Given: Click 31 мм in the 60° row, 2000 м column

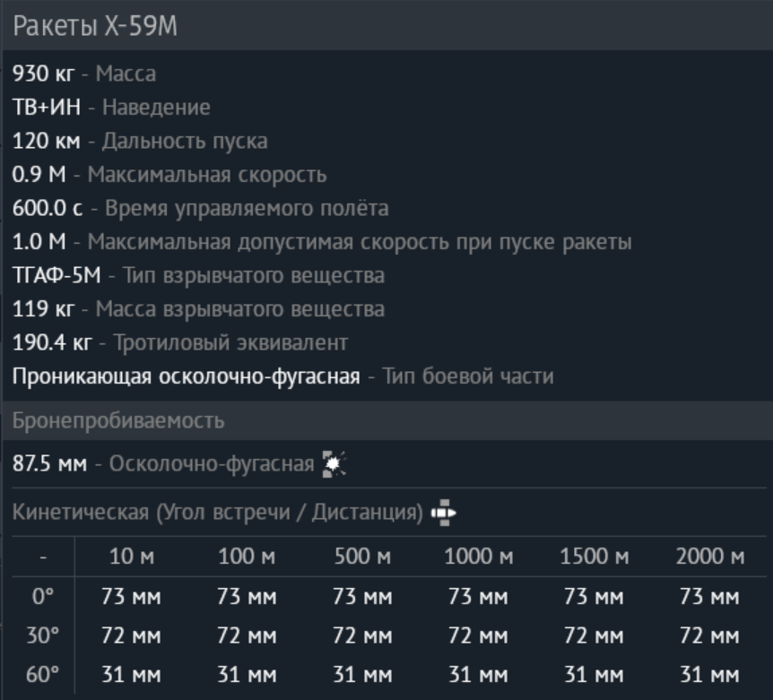Looking at the screenshot, I should click(710, 675).
